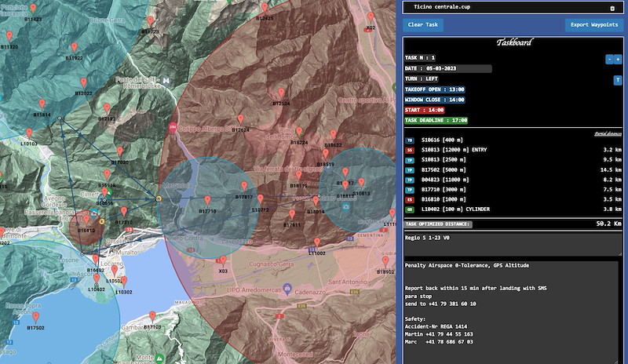Click the B17817 waypoint pin on map

click(x=244, y=186)
